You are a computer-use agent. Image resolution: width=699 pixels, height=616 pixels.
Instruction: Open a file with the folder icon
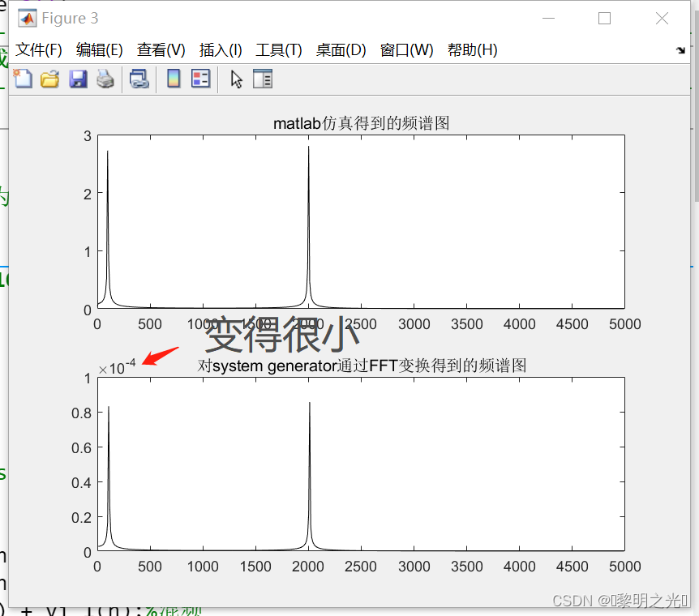(x=49, y=79)
